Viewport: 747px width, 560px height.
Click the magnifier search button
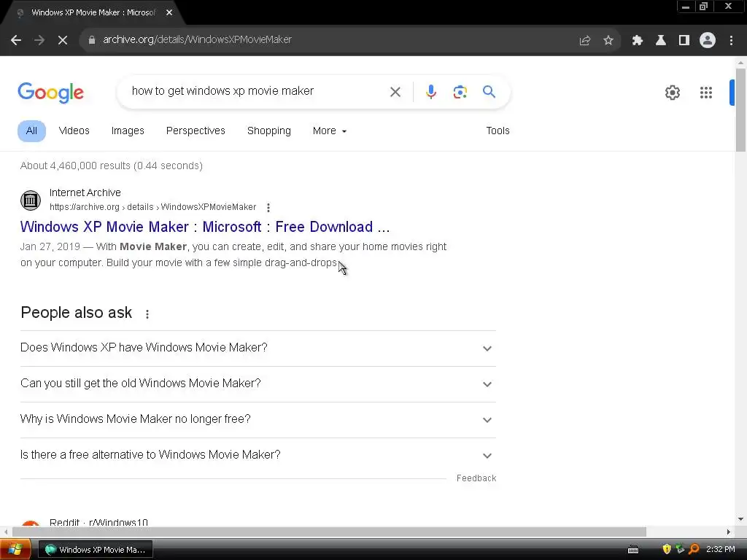click(x=489, y=91)
